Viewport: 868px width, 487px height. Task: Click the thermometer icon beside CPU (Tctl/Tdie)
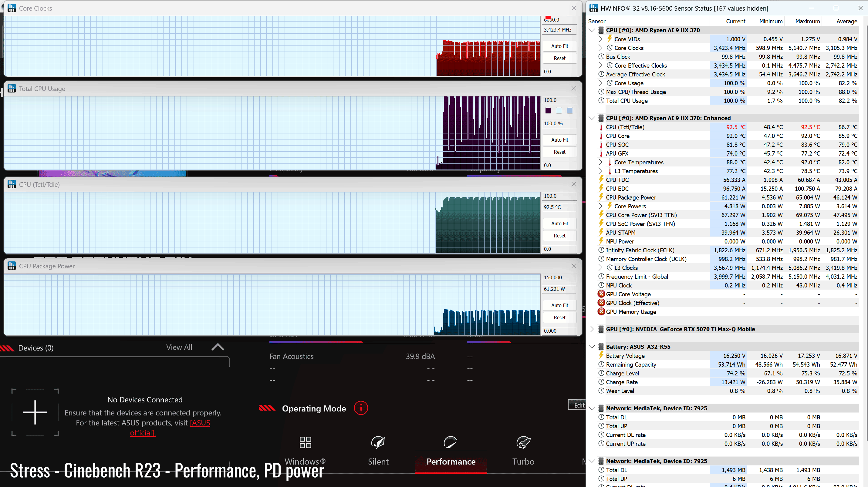pyautogui.click(x=601, y=127)
